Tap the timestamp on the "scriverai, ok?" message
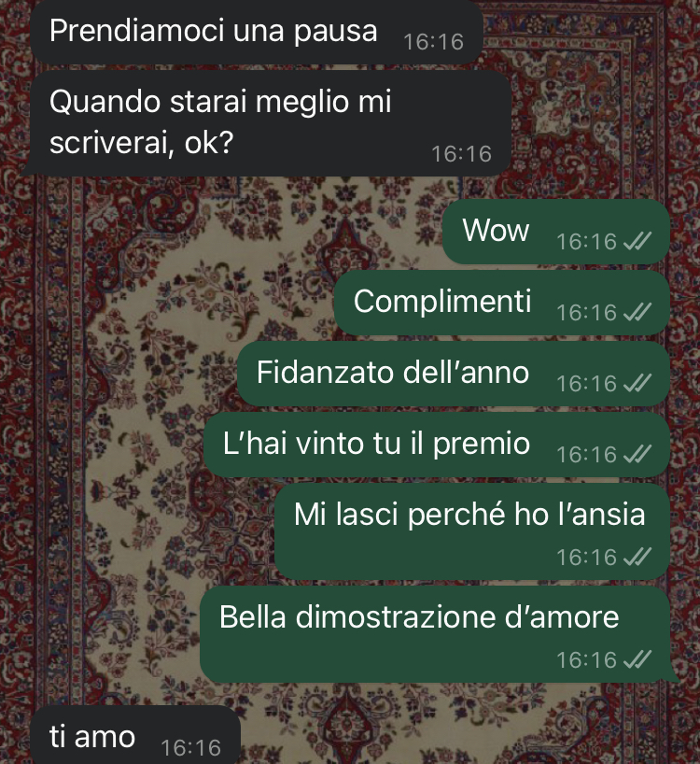Image resolution: width=700 pixels, height=764 pixels. click(x=461, y=154)
